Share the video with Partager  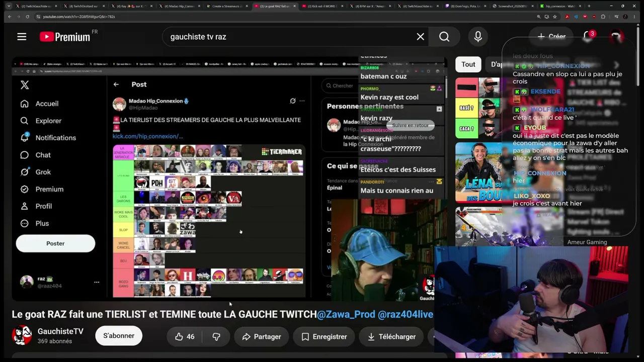(262, 337)
